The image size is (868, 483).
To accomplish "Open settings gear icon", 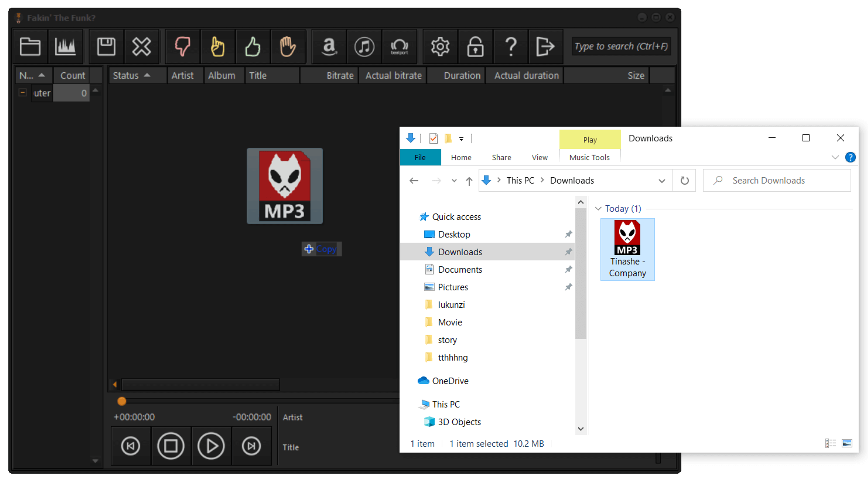I will click(440, 46).
